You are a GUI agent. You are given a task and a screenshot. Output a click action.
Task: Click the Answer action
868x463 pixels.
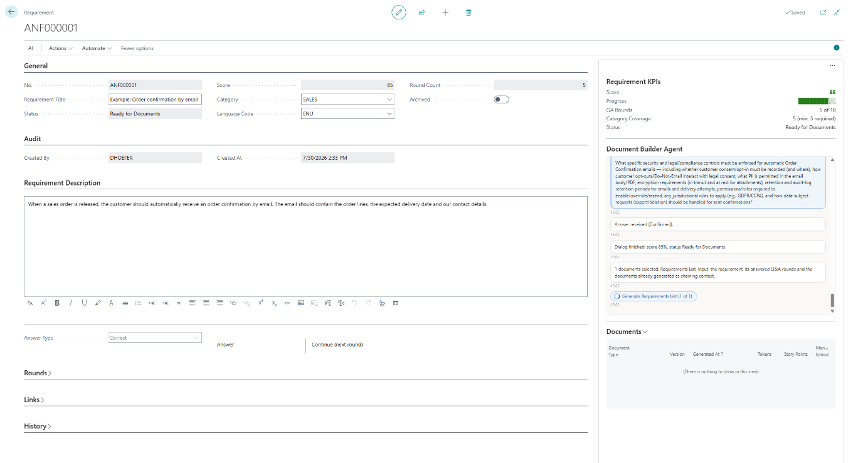[225, 345]
